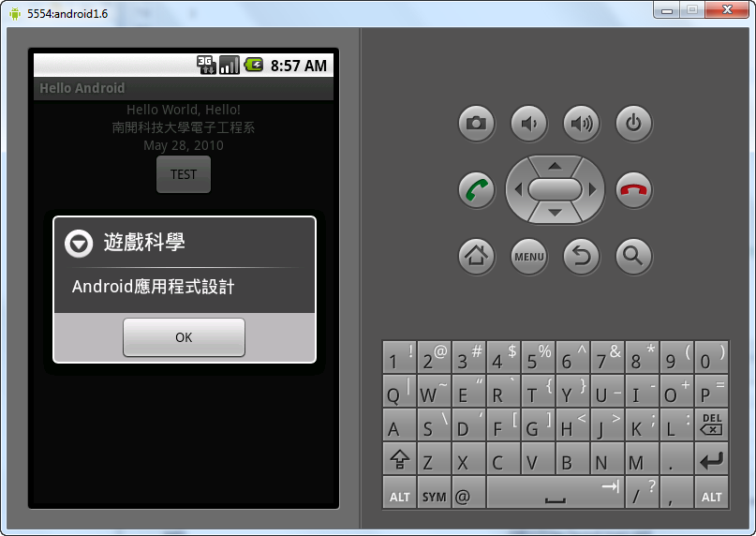Click the 遊戲科學 dialog title
The width and height of the screenshot is (756, 536).
pyautogui.click(x=144, y=242)
